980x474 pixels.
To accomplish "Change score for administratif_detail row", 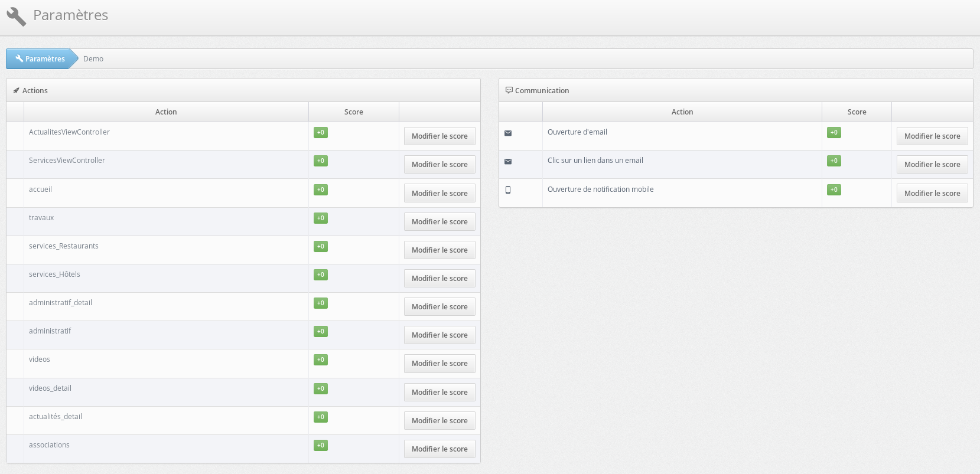I will pos(439,307).
